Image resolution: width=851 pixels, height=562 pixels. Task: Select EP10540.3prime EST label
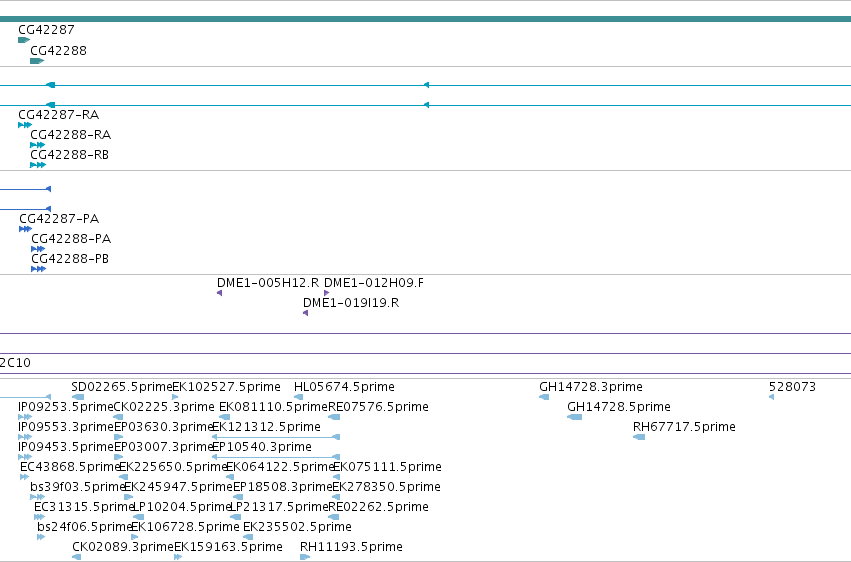262,448
